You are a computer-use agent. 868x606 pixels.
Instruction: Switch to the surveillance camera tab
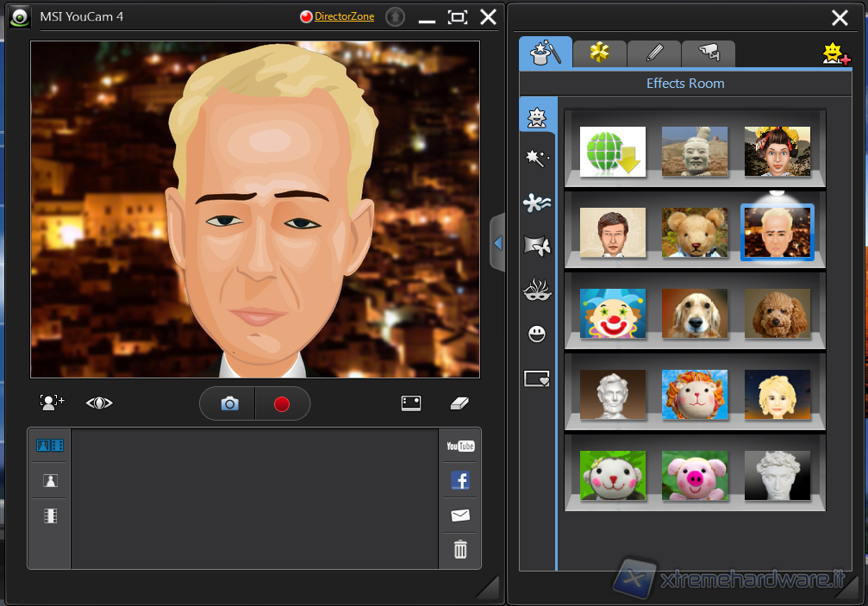point(709,53)
